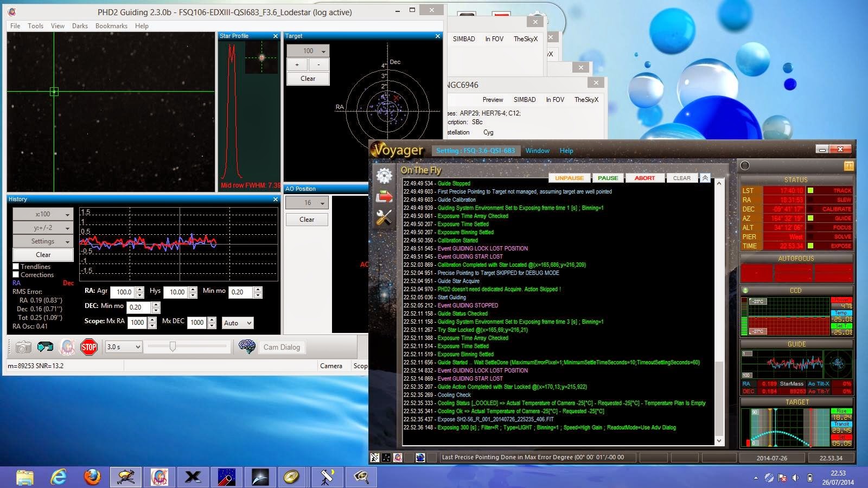Click star field icon in Voyager status bar
The height and width of the screenshot is (488, 868).
[386, 458]
